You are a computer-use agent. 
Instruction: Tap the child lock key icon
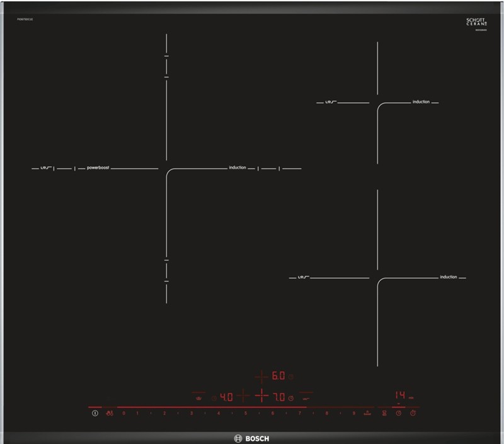coord(110,414)
